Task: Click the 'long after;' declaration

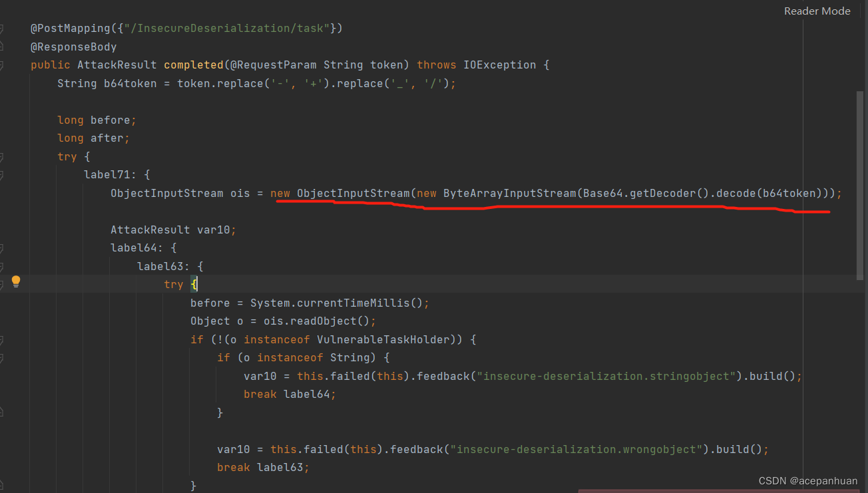Action: (94, 138)
